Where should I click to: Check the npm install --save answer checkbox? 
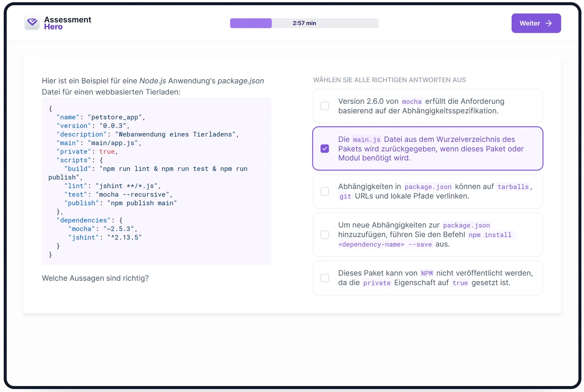click(x=325, y=235)
